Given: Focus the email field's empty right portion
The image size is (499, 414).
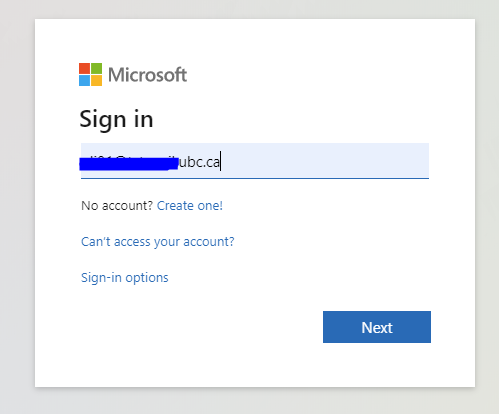Looking at the screenshot, I should 325,160.
